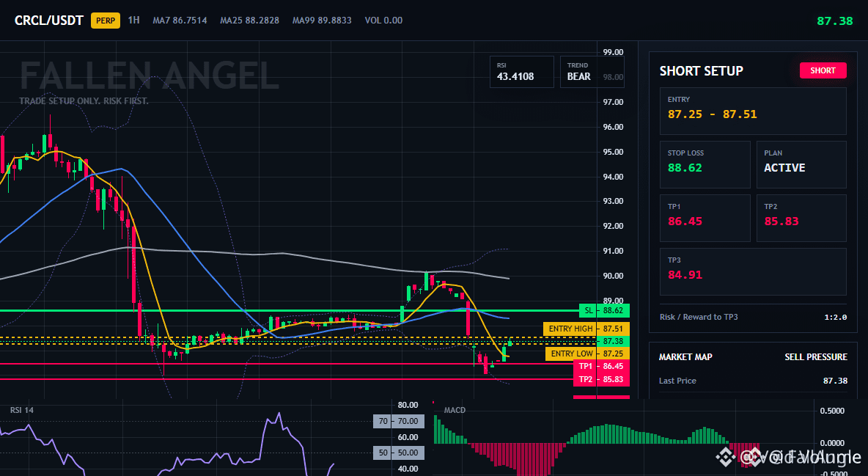Viewport: 868px width, 476px height.
Task: Click the PLAN ACTIVE card
Action: (801, 164)
